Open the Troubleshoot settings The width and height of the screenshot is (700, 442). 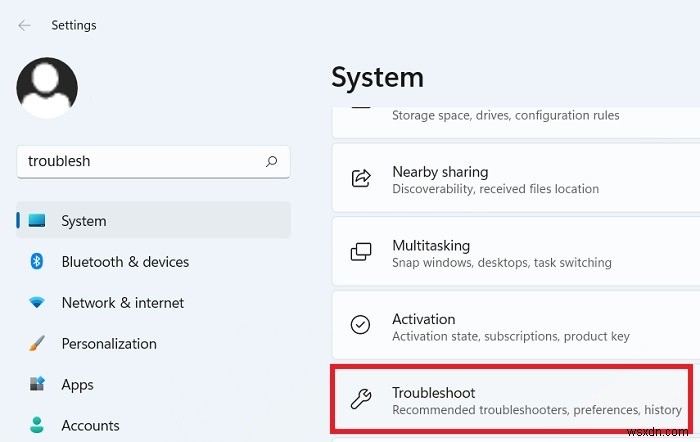(510, 400)
